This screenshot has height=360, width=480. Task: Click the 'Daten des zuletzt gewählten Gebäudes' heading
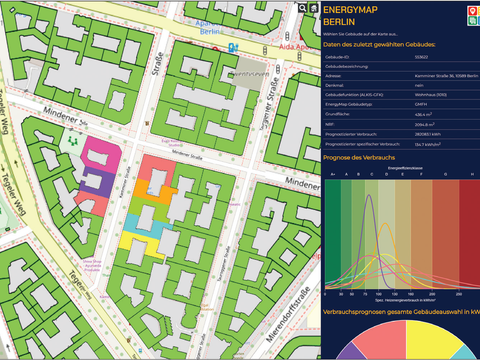[x=379, y=45]
